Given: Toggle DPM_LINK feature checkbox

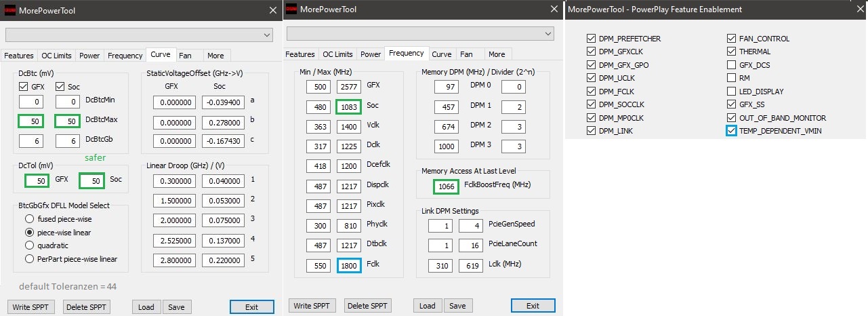Looking at the screenshot, I should coord(592,131).
